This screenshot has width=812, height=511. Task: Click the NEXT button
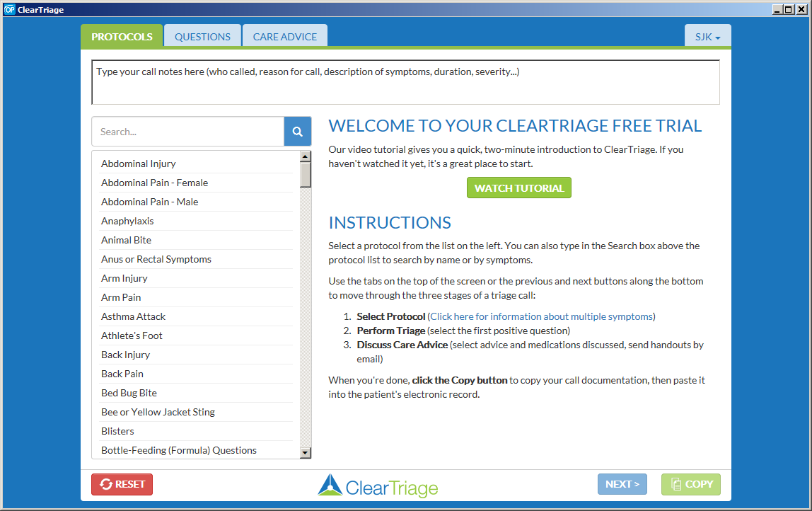622,484
